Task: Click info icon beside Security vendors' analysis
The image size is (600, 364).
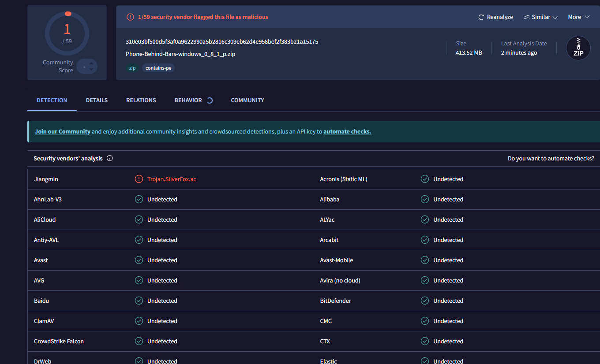Action: [x=110, y=158]
